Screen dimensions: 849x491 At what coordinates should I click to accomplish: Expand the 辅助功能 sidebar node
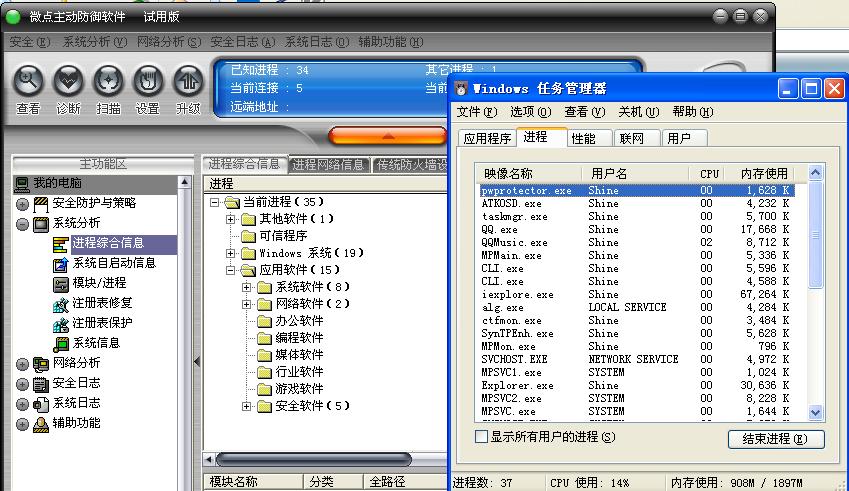tap(22, 424)
